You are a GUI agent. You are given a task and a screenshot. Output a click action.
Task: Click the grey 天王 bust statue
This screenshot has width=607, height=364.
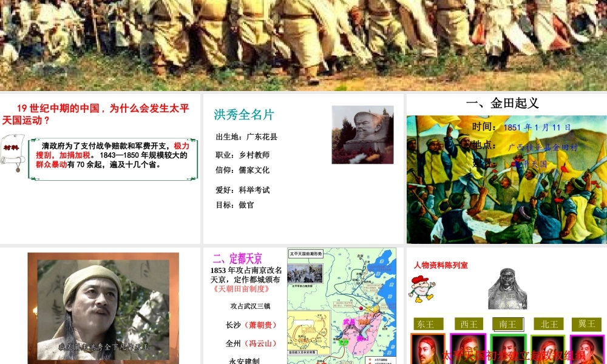[x=507, y=288]
